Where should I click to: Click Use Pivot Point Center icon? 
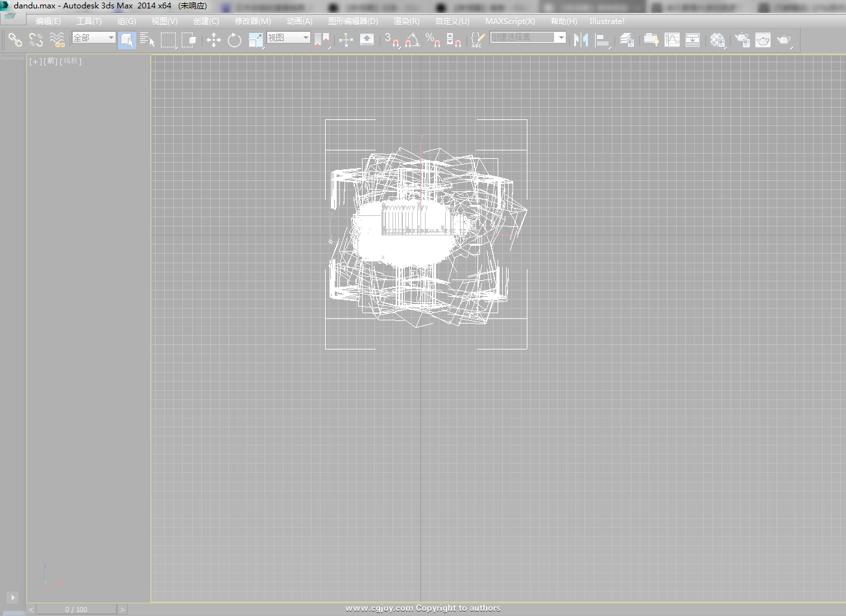[x=322, y=40]
